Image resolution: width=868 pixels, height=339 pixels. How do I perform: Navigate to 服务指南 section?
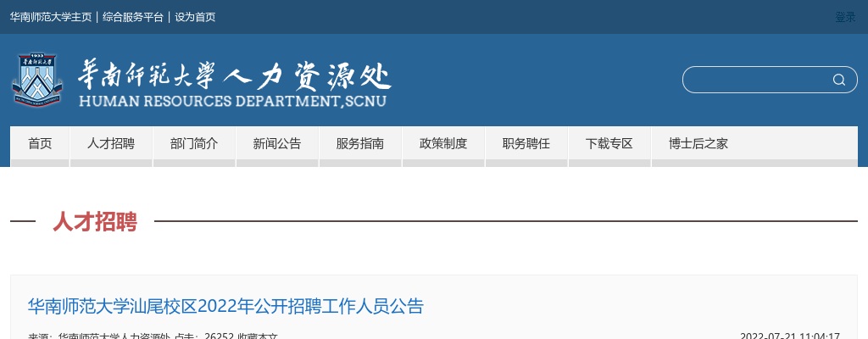click(x=360, y=144)
